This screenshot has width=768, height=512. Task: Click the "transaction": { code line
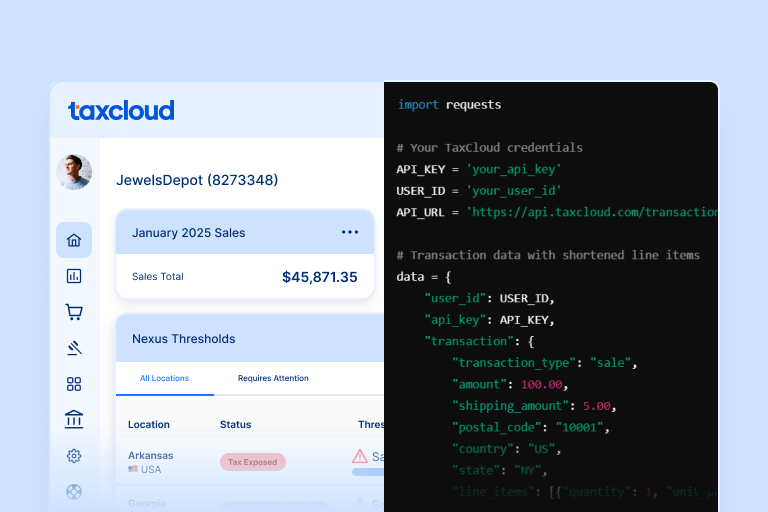(479, 341)
